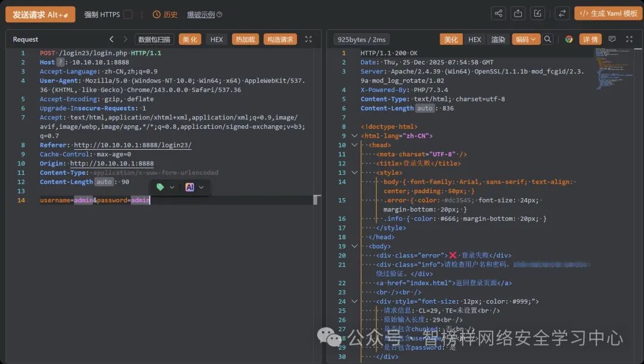The width and height of the screenshot is (644, 364).
Task: Toggle the auto badge on request Content-Length
Action: [x=104, y=181]
